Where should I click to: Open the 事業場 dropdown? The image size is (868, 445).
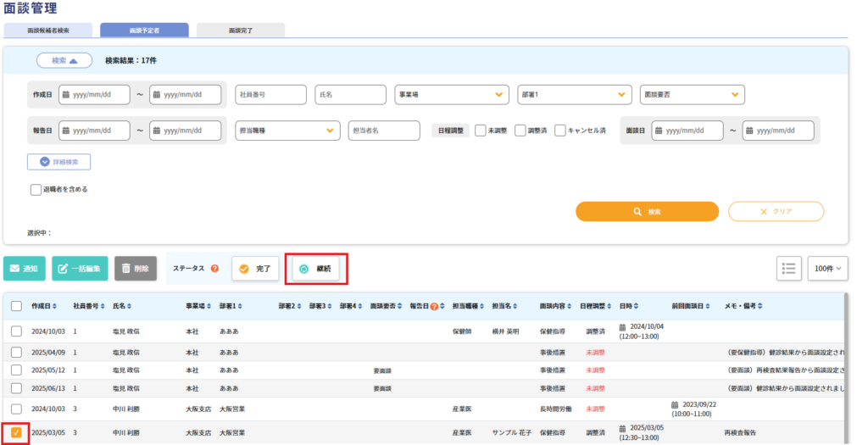click(451, 94)
